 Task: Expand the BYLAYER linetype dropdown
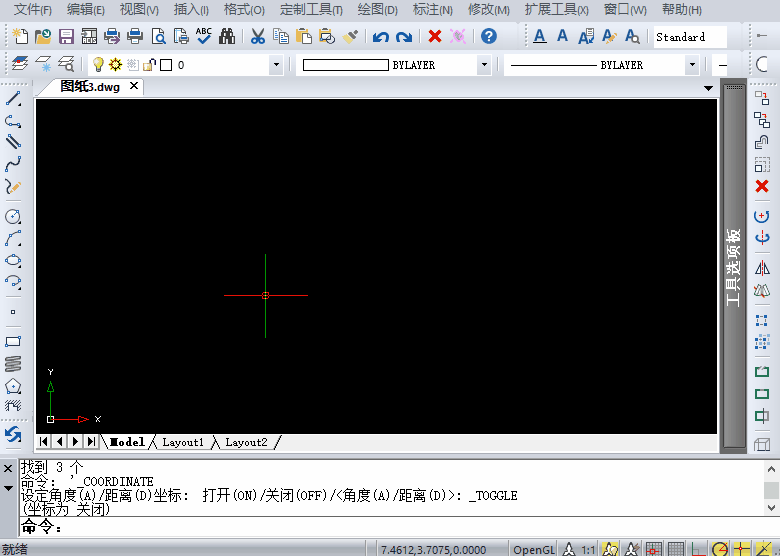692,65
